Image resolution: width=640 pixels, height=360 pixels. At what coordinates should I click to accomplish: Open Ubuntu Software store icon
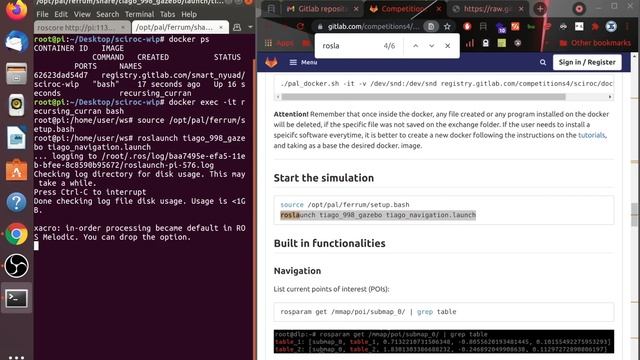click(16, 169)
